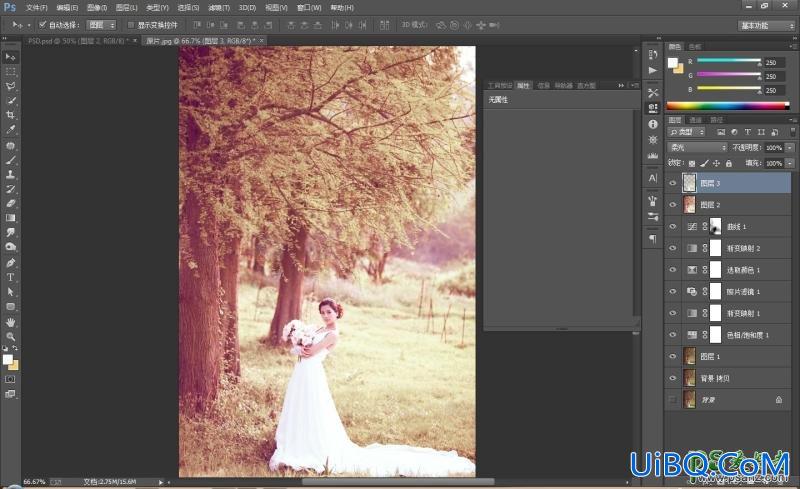Viewport: 800px width, 489px height.
Task: Select the Rectangular Marquee tool
Action: [10, 71]
